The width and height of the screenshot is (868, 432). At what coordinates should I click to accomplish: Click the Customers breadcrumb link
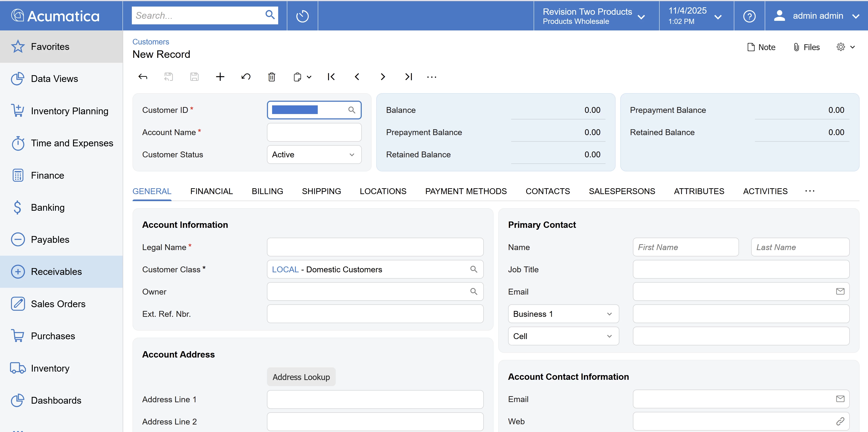pos(151,42)
